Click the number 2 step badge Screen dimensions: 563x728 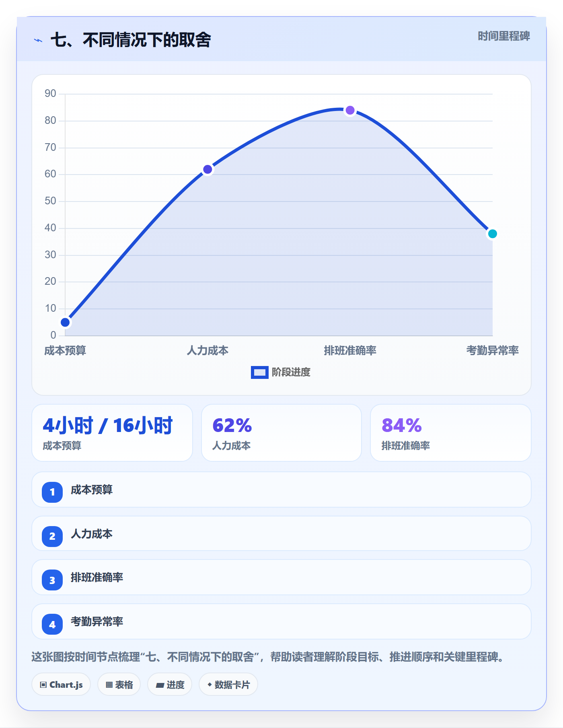[52, 536]
